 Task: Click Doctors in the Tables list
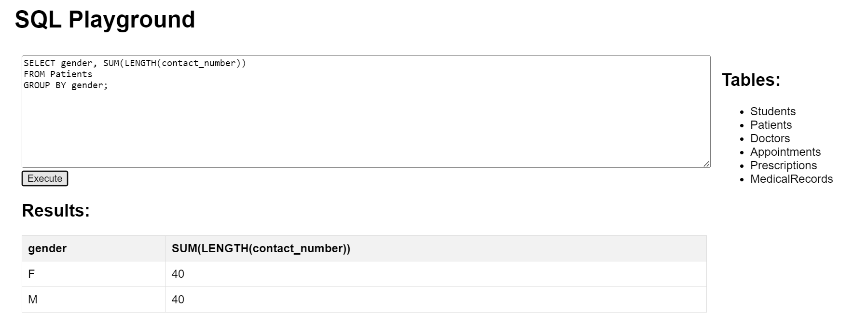(x=770, y=138)
